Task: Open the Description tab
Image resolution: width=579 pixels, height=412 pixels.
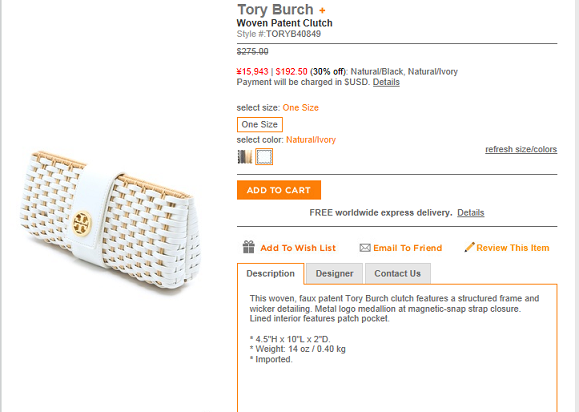Action: (x=270, y=274)
